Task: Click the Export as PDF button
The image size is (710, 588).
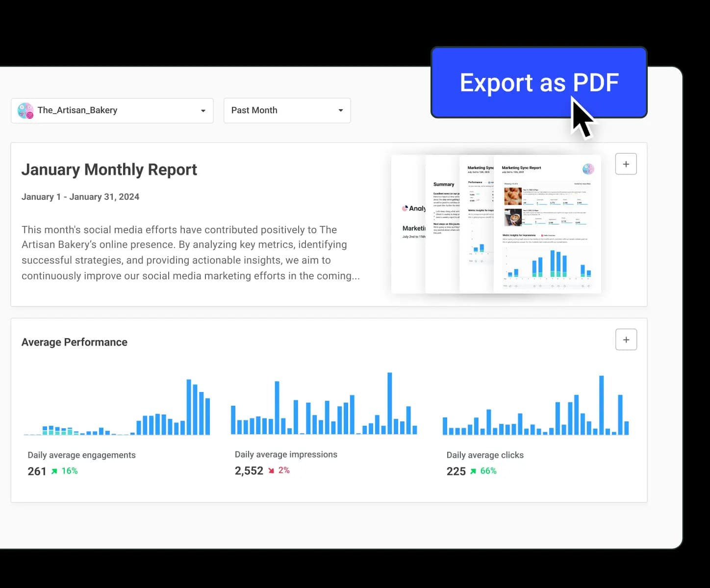Action: click(538, 82)
